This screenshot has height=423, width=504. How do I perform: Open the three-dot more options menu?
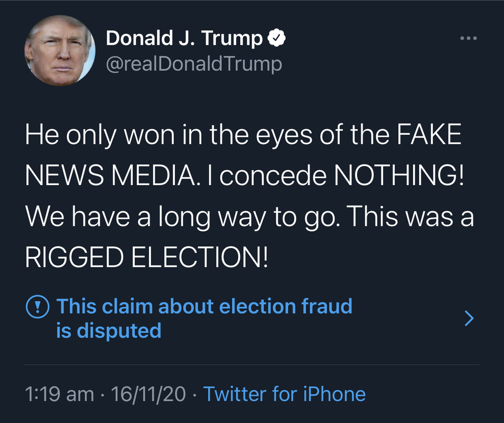468,38
